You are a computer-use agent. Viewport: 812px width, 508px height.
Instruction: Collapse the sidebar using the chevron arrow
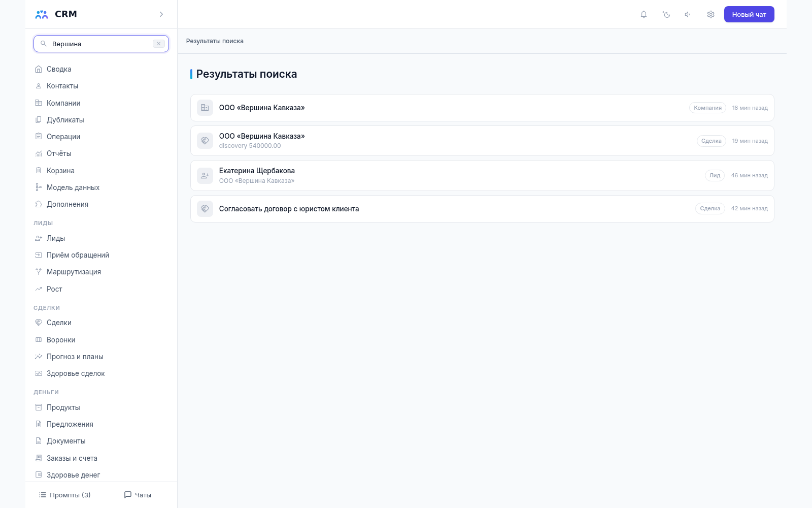pos(161,14)
